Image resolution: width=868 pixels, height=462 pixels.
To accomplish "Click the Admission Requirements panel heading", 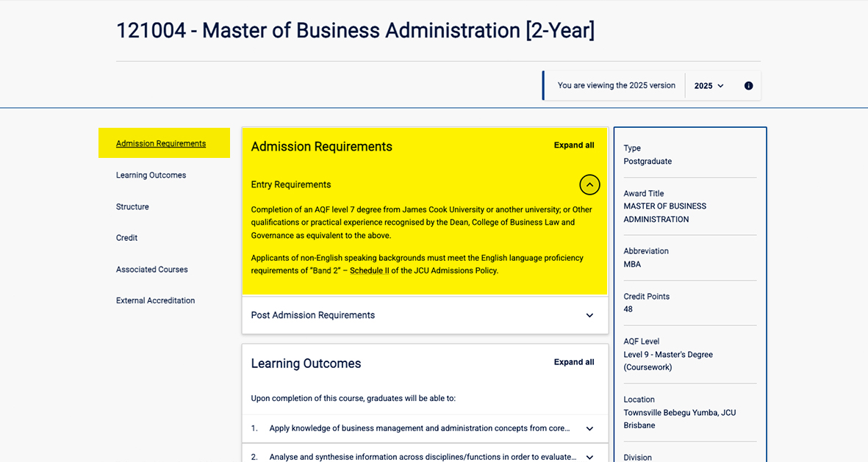I will [x=322, y=147].
